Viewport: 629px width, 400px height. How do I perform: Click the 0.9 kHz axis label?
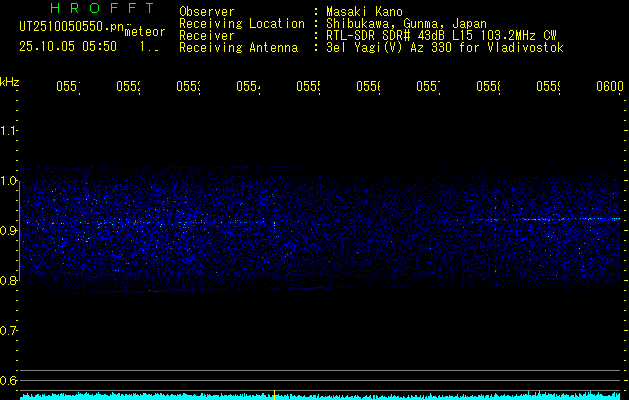[x=8, y=230]
